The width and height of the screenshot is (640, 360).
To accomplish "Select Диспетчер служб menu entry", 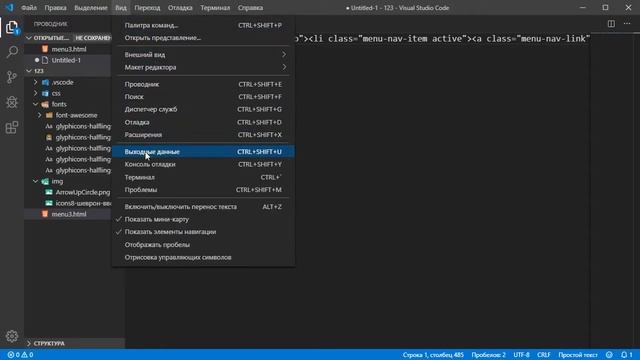I will 203,109.
